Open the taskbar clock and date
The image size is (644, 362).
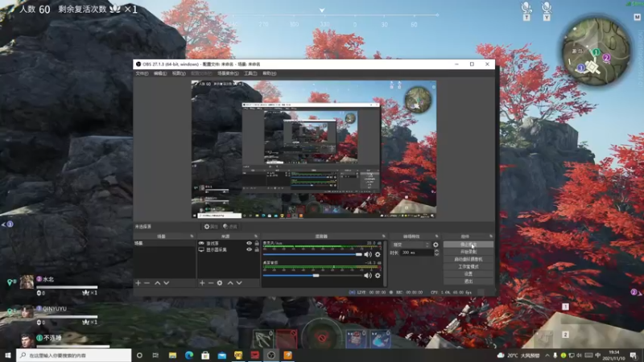613,355
